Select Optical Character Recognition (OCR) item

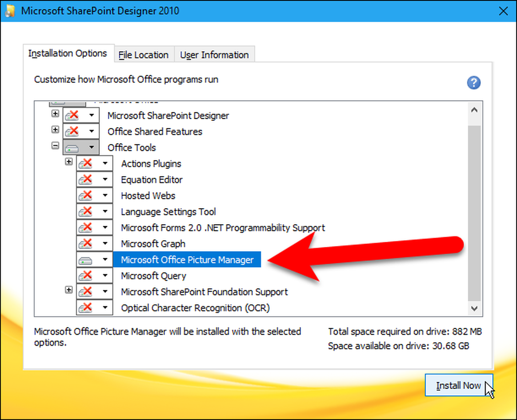195,308
